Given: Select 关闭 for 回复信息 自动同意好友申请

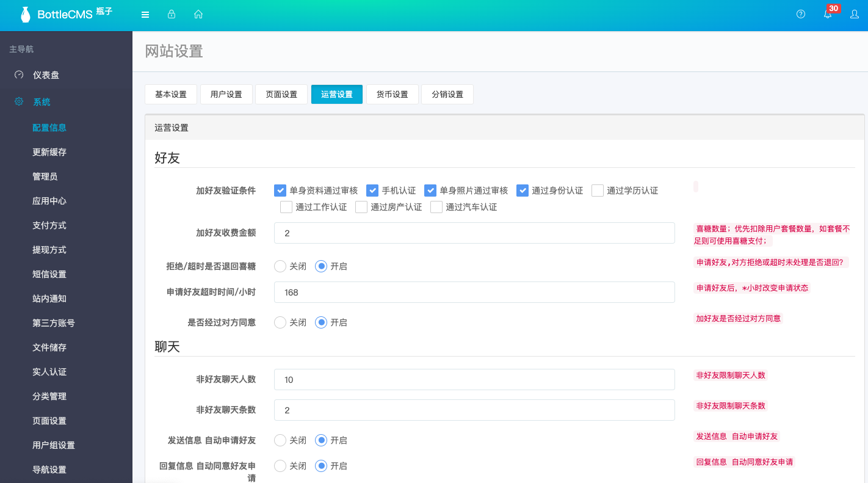Looking at the screenshot, I should [280, 466].
